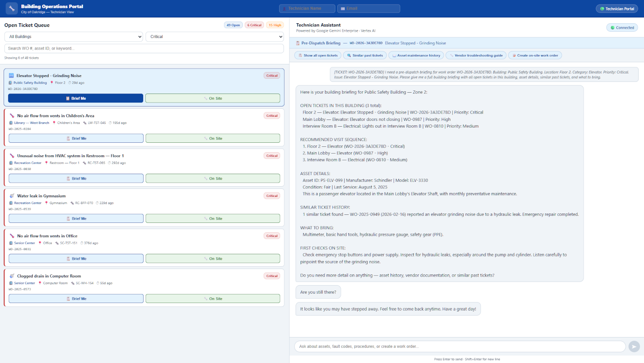Click the chat message input box

(x=460, y=346)
